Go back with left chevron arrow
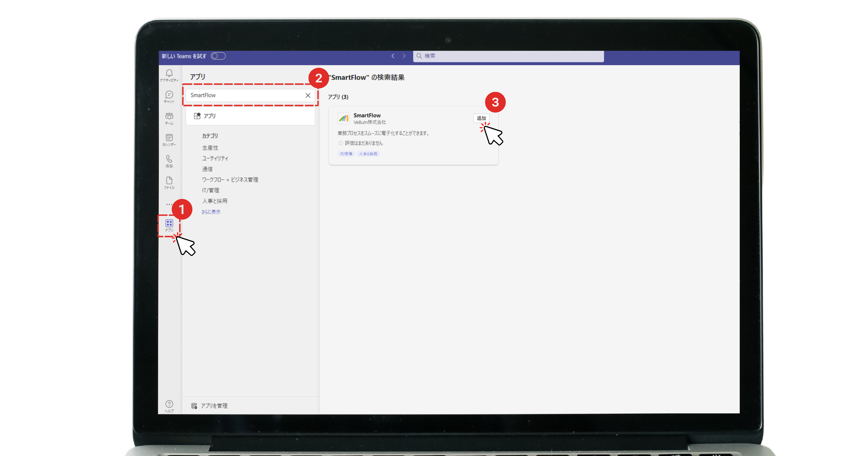The height and width of the screenshot is (456, 868). coord(393,56)
